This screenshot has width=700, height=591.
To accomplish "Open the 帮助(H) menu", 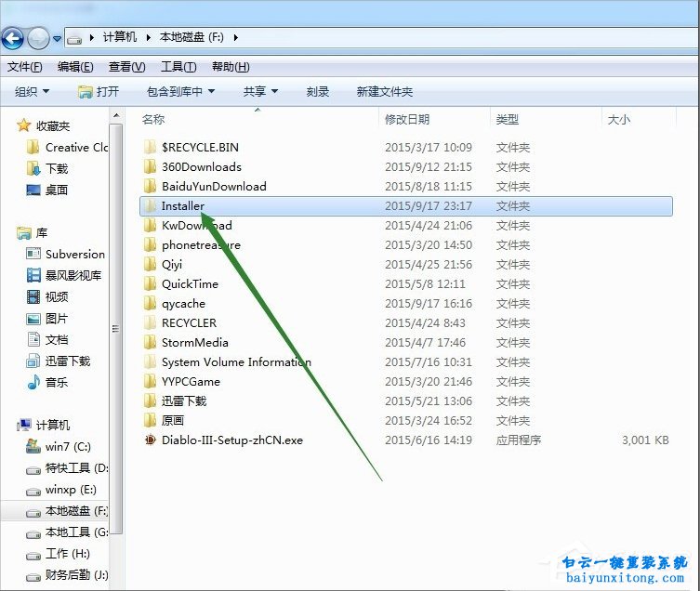I will point(231,67).
